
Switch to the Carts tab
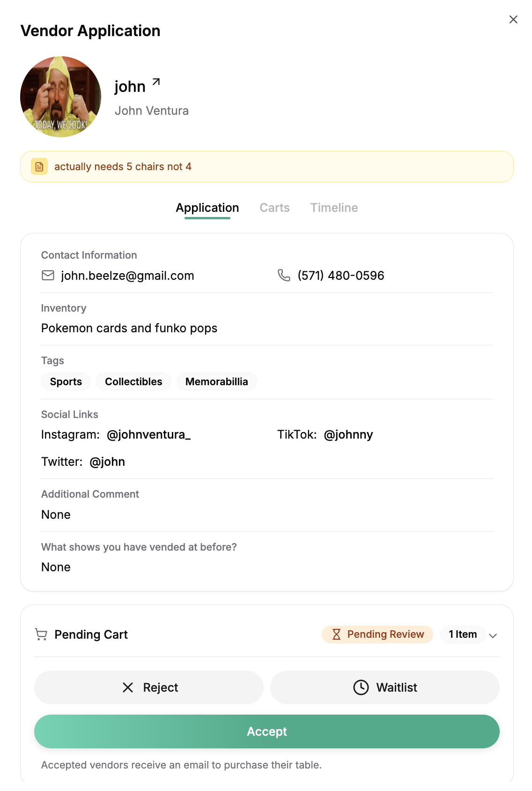[x=274, y=208]
